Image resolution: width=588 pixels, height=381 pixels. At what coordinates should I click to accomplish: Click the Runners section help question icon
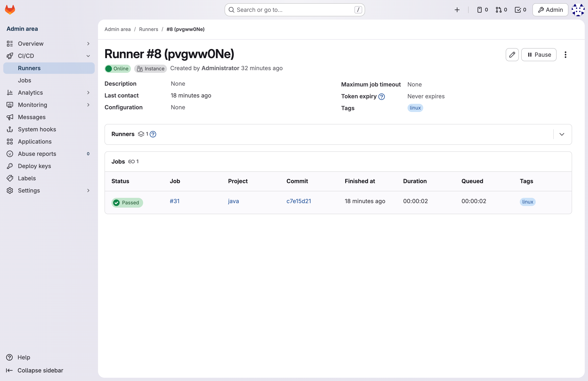pyautogui.click(x=153, y=134)
